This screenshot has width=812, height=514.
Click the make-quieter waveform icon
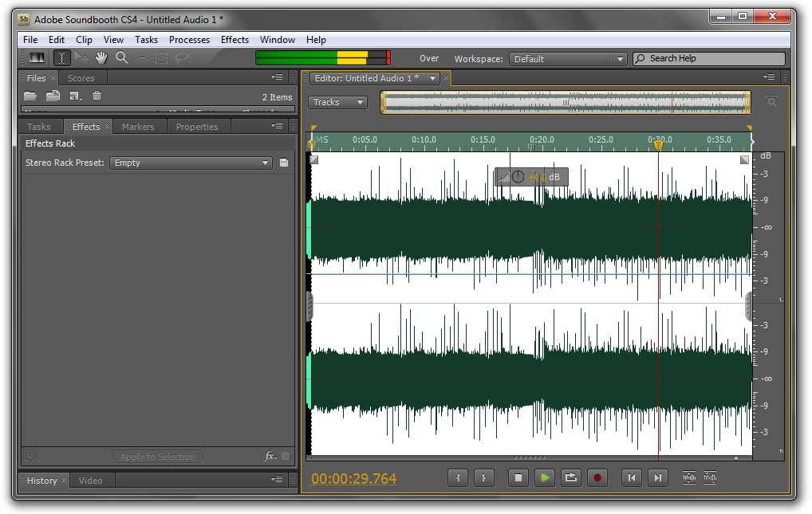tap(710, 477)
